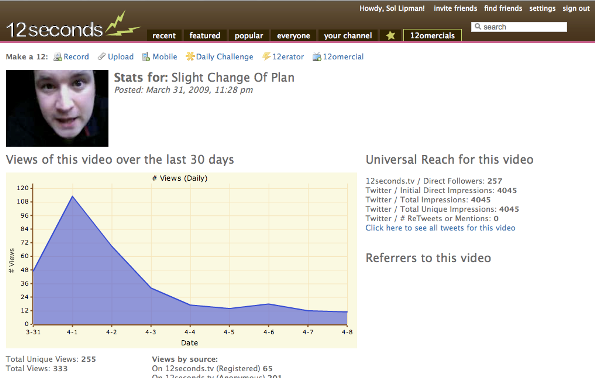
Task: Click the Mobile phone icon
Action: coord(146,57)
